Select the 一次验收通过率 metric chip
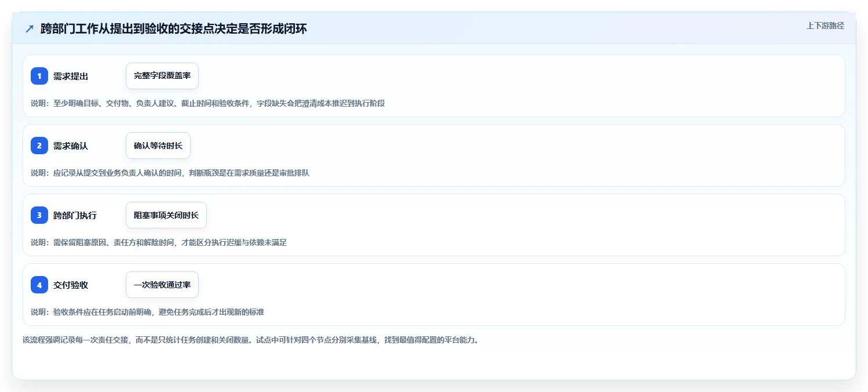 (162, 285)
